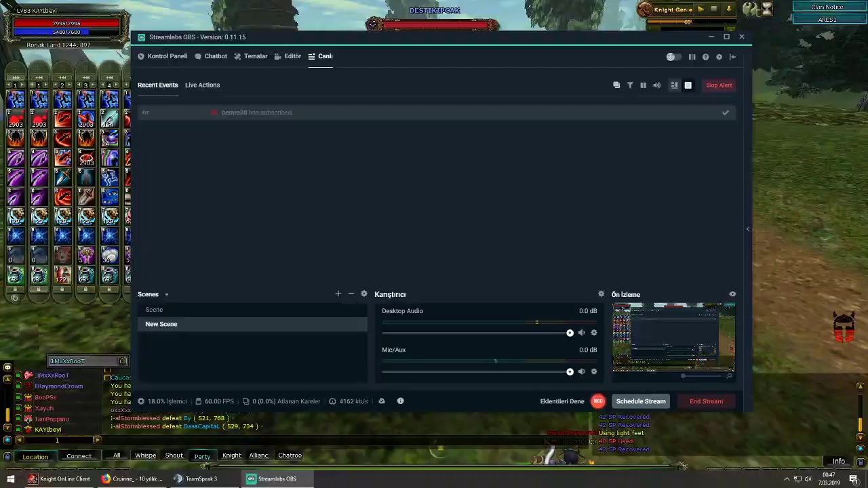Select the Live Actions tab
This screenshot has width=868, height=488.
click(x=202, y=85)
